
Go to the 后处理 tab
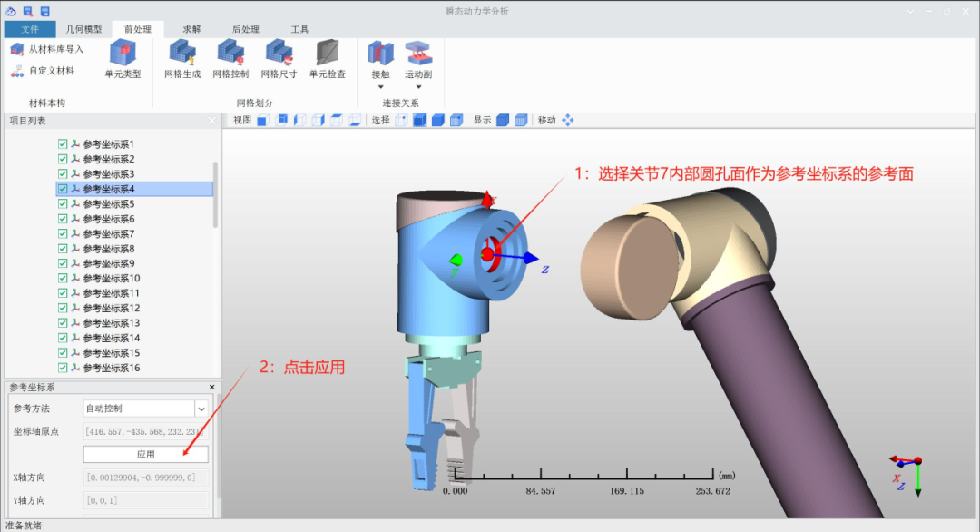(245, 29)
